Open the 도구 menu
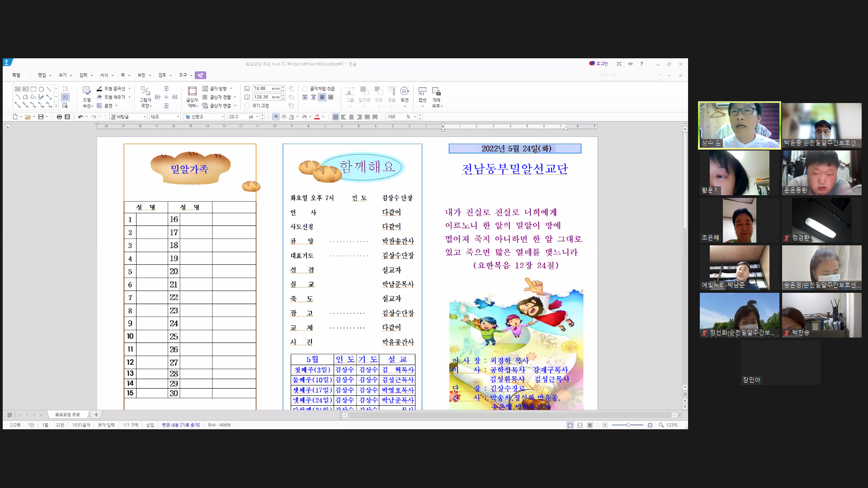 pyautogui.click(x=183, y=75)
